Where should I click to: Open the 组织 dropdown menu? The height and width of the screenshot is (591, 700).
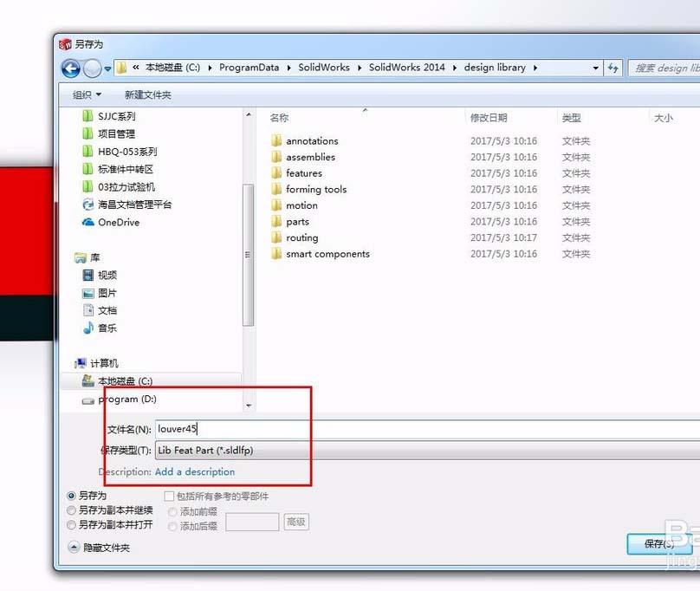coord(87,94)
